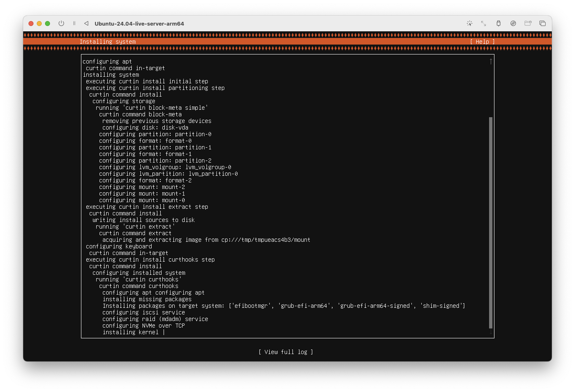Click the Installing system header text
This screenshot has width=575, height=392.
tap(107, 42)
